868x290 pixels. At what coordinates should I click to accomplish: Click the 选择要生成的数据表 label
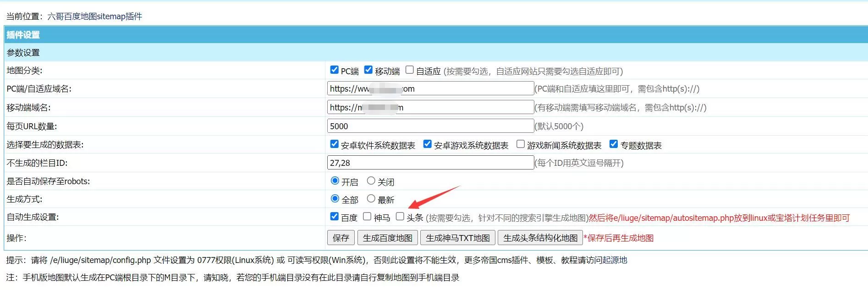click(x=45, y=145)
